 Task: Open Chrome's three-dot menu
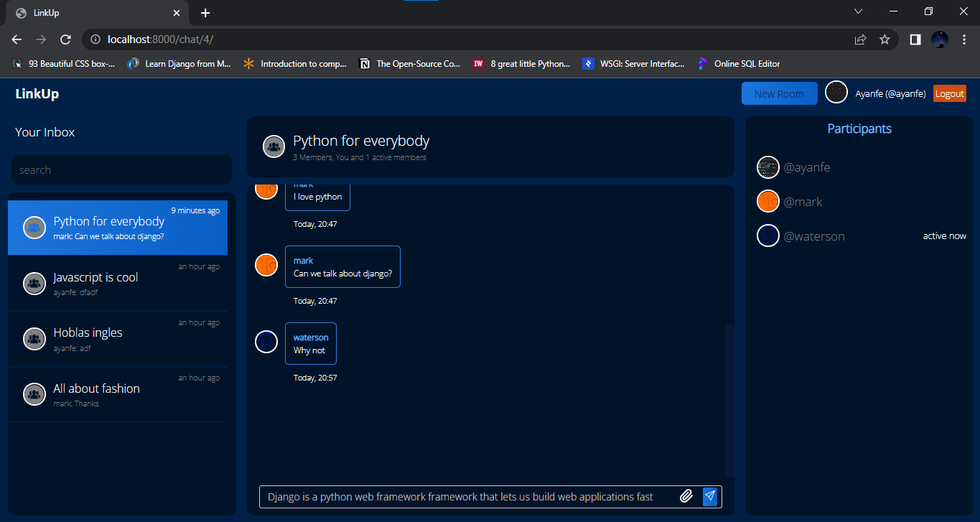tap(964, 39)
